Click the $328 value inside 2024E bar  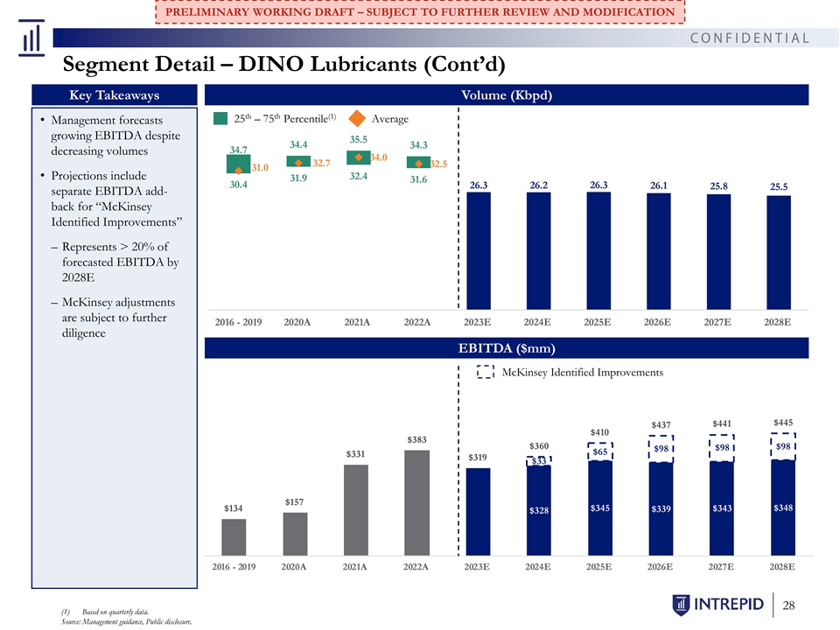pyautogui.click(x=539, y=510)
